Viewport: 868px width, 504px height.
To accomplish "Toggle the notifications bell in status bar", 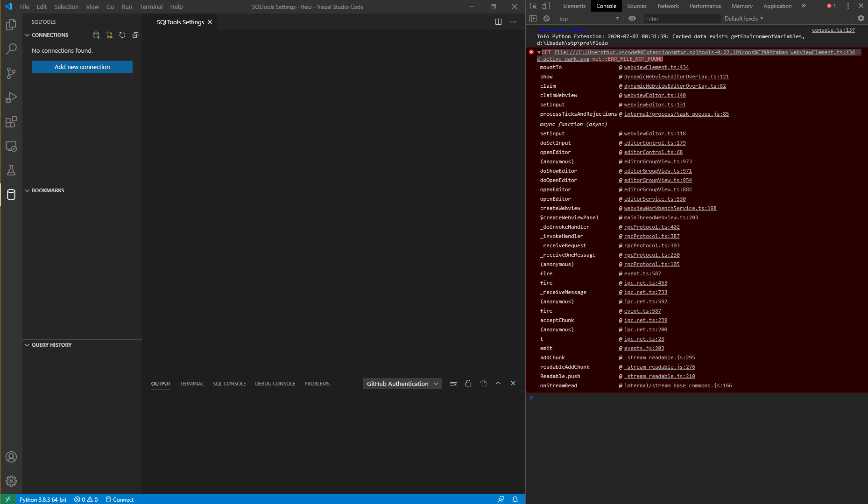I will (x=515, y=499).
